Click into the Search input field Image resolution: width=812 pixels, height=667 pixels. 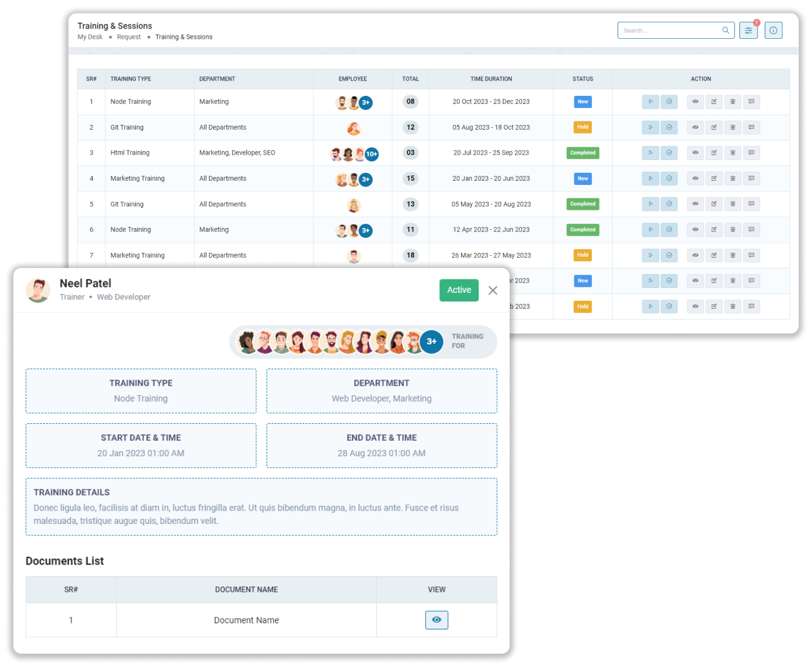tap(670, 30)
